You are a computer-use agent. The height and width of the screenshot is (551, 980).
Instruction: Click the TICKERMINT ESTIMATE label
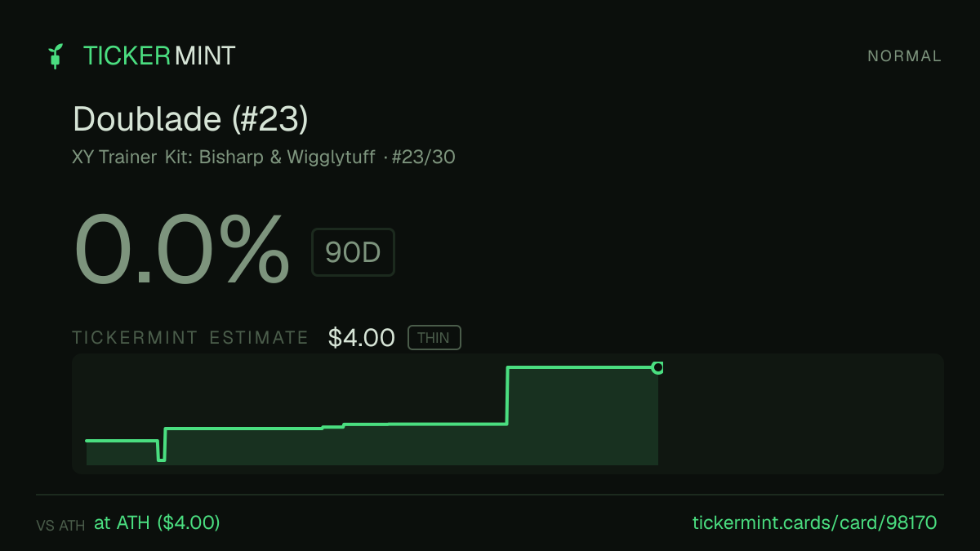click(x=190, y=338)
